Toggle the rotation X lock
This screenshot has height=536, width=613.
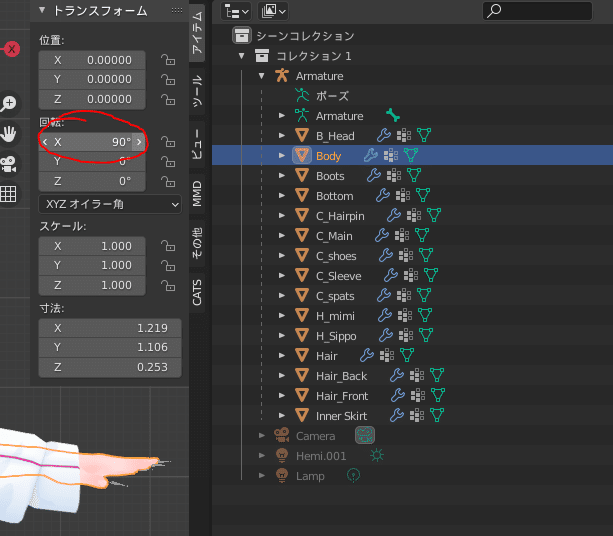[x=168, y=142]
